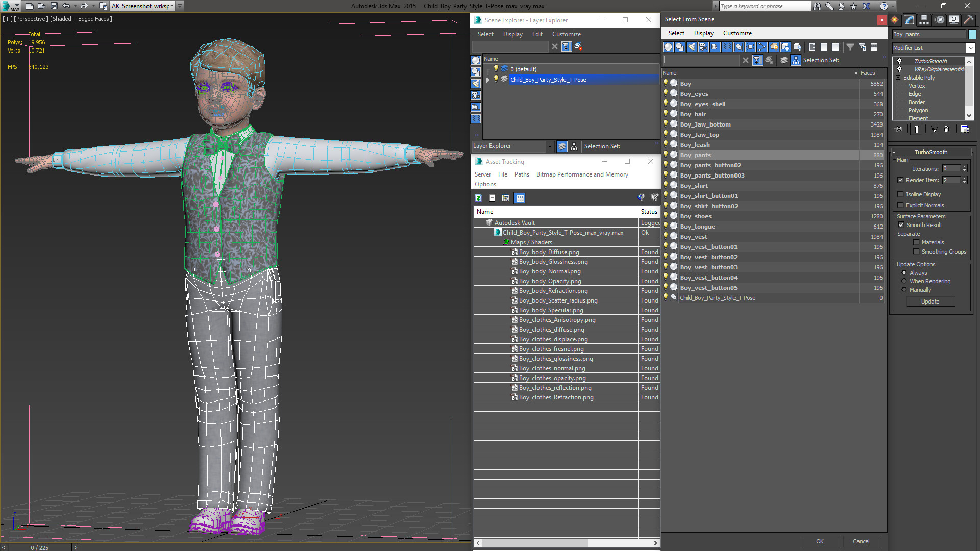This screenshot has height=551, width=980.
Task: Toggle Display Space Warps filter icon
Action: (x=727, y=47)
